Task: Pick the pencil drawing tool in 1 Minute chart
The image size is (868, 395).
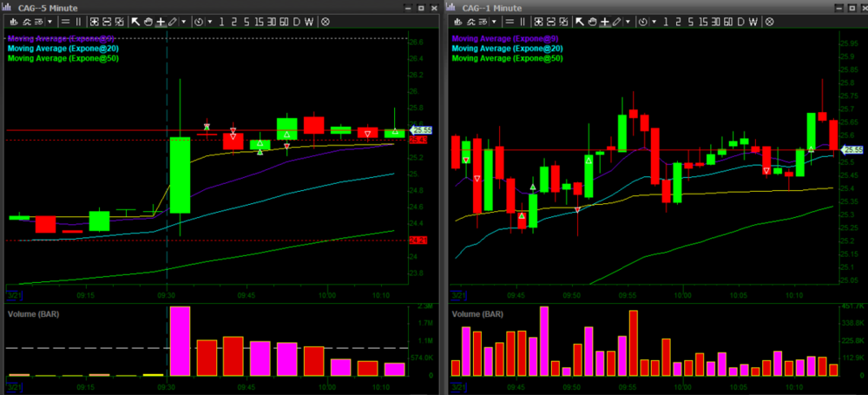Action: click(617, 21)
